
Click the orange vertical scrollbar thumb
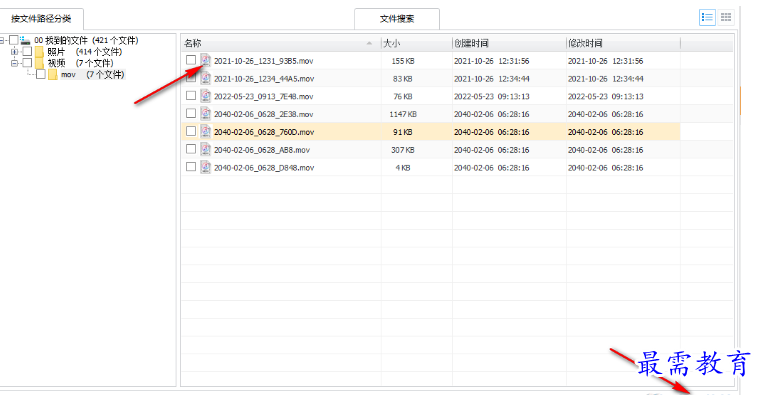[x=741, y=101]
